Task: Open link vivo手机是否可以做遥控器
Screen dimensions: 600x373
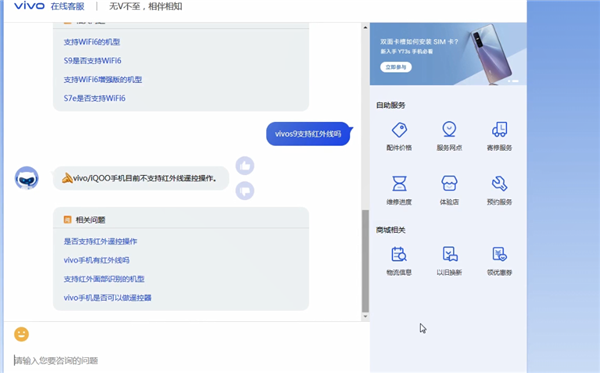Action: 108,298
